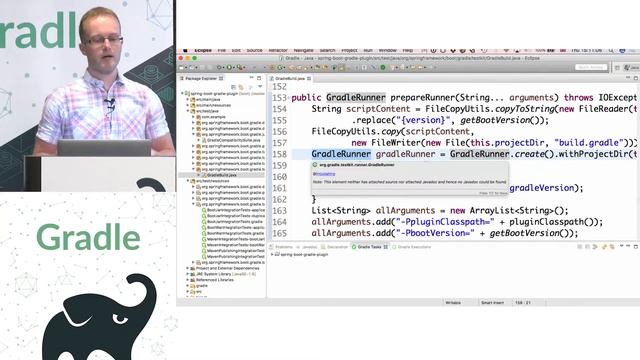
Task: Switch to the Problems tab
Action: pos(282,247)
